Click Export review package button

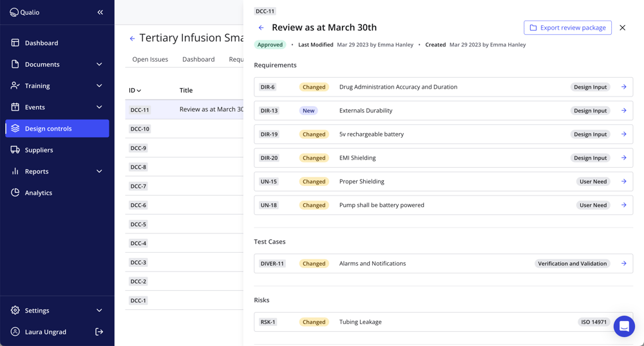[567, 28]
